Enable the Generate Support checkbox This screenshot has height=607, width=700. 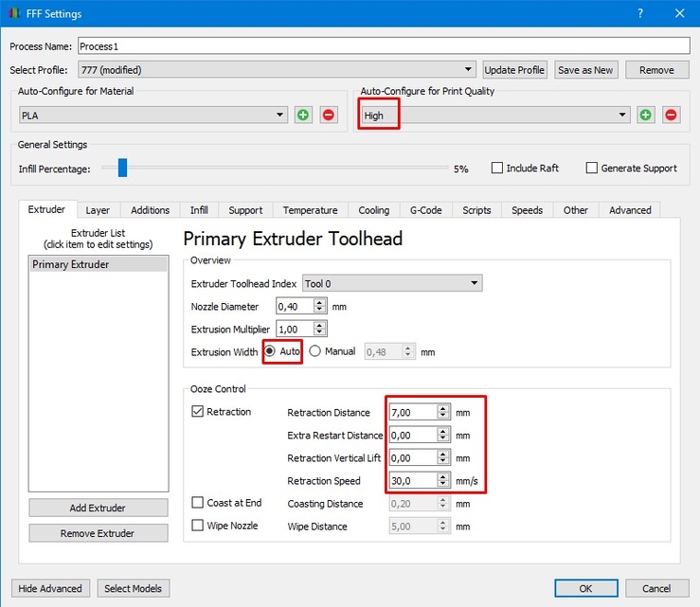(x=591, y=168)
